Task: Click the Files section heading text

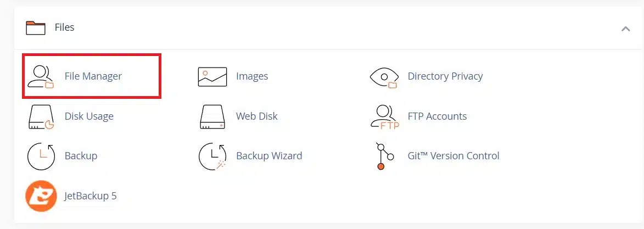Action: (64, 27)
